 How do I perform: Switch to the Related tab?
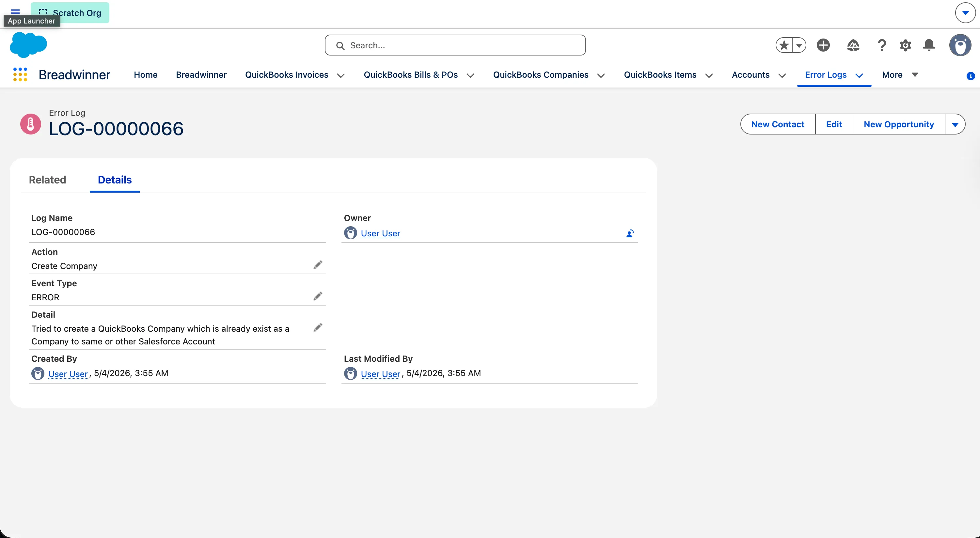click(x=48, y=180)
